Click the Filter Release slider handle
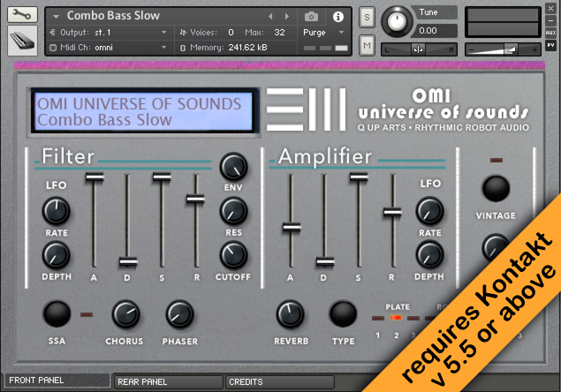561x392 pixels. [196, 200]
